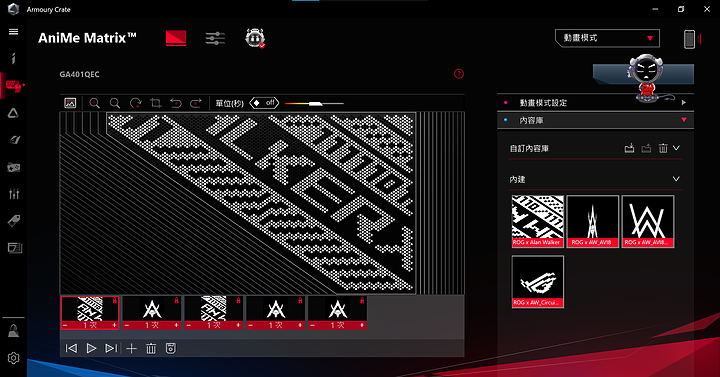This screenshot has height=377, width=720.
Task: Increase repeat count on first frame
Action: click(x=114, y=325)
